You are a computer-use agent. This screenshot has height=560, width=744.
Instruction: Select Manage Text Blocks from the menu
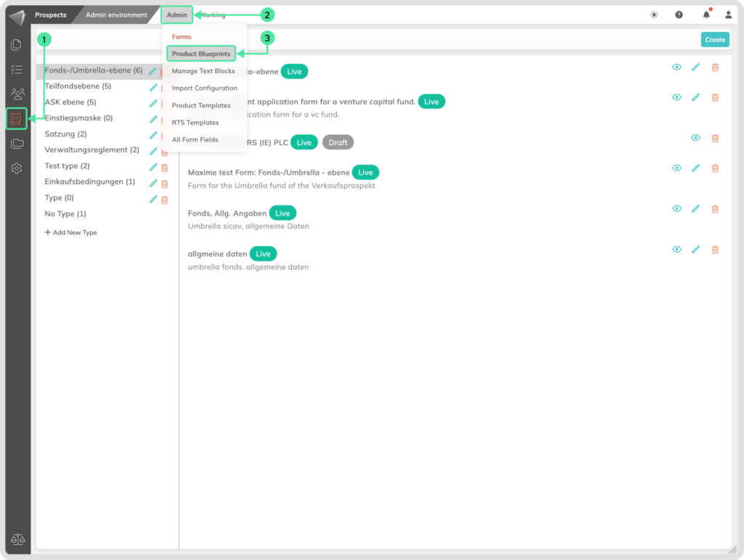[203, 71]
